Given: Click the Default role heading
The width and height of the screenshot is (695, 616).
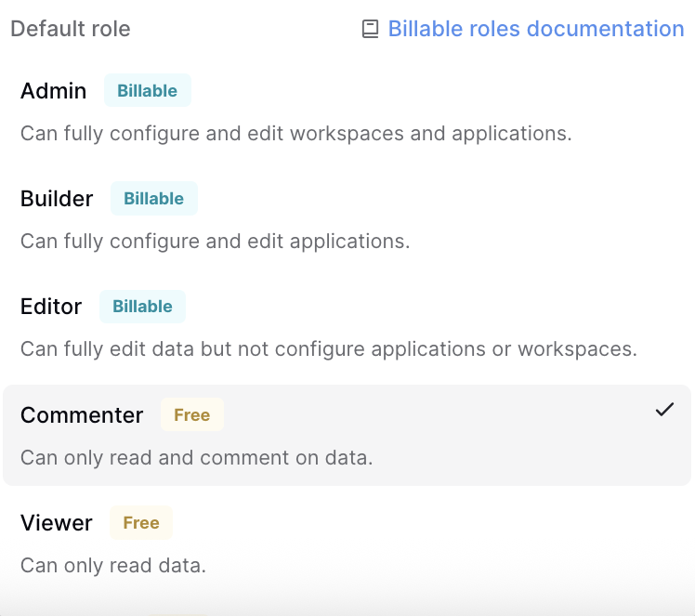Looking at the screenshot, I should 71,29.
